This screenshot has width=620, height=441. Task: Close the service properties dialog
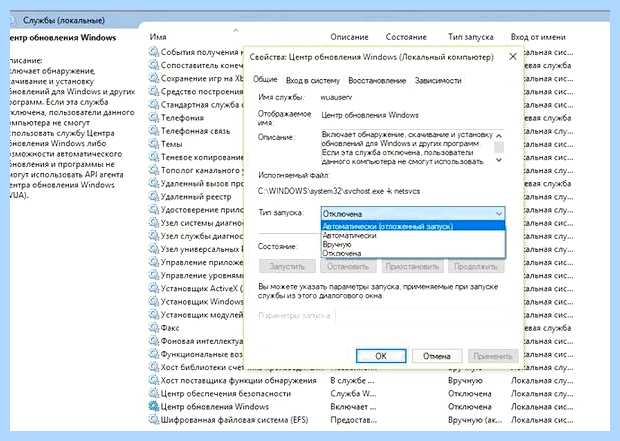click(x=513, y=57)
